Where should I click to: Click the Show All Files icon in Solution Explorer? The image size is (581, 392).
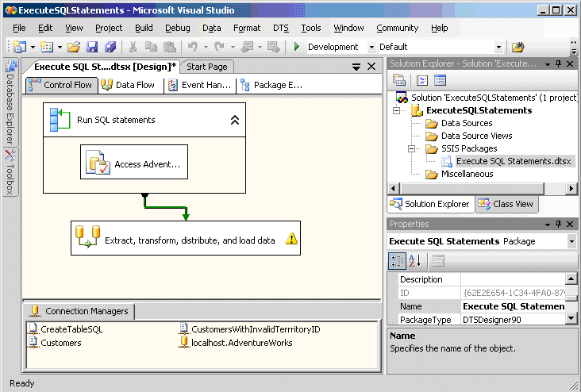422,80
